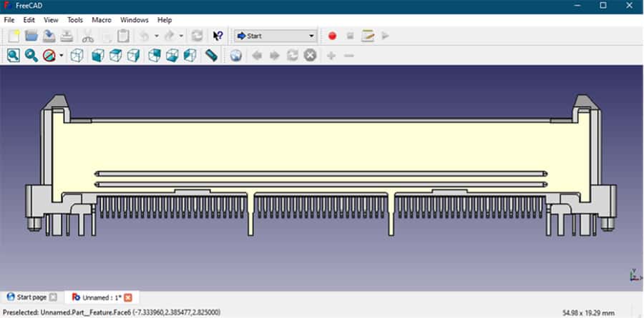Viewport: 644px width, 318px height.
Task: Open the Tools menu
Action: (75, 20)
